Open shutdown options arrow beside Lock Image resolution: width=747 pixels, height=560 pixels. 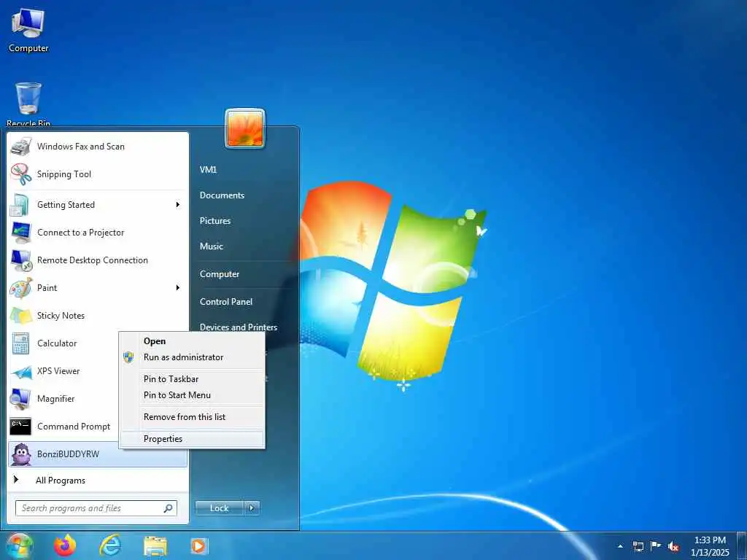[252, 508]
